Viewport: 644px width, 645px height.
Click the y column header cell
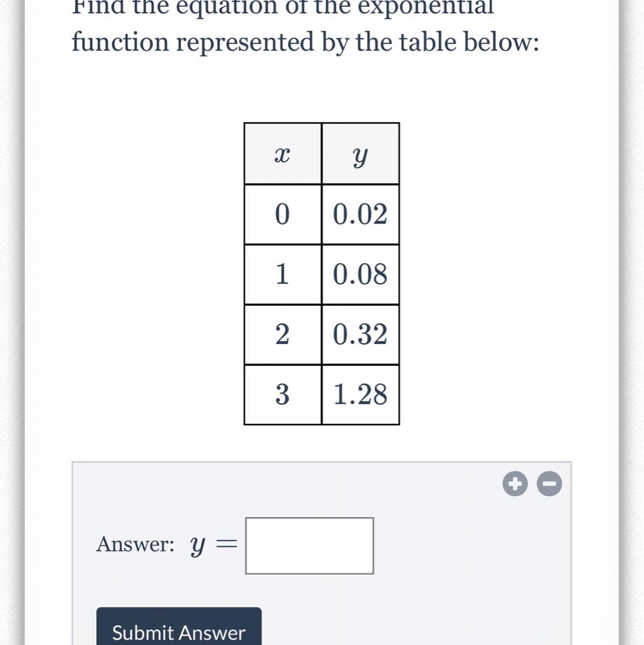(360, 154)
